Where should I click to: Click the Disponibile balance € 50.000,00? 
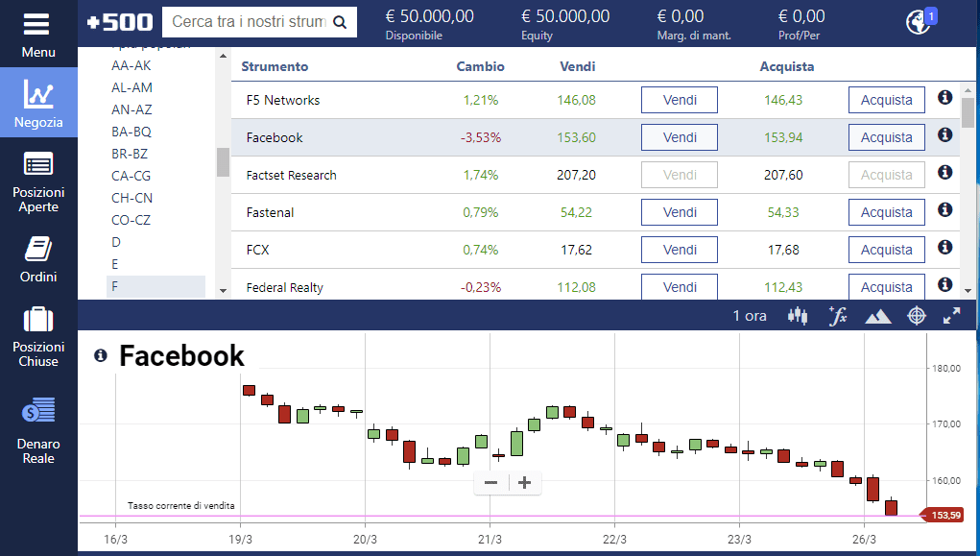pos(429,16)
